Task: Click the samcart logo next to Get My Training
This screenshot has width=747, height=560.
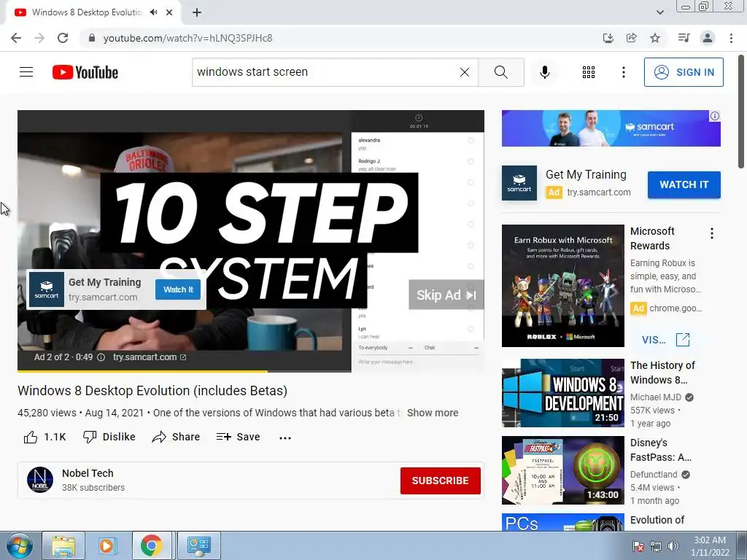Action: pos(519,183)
